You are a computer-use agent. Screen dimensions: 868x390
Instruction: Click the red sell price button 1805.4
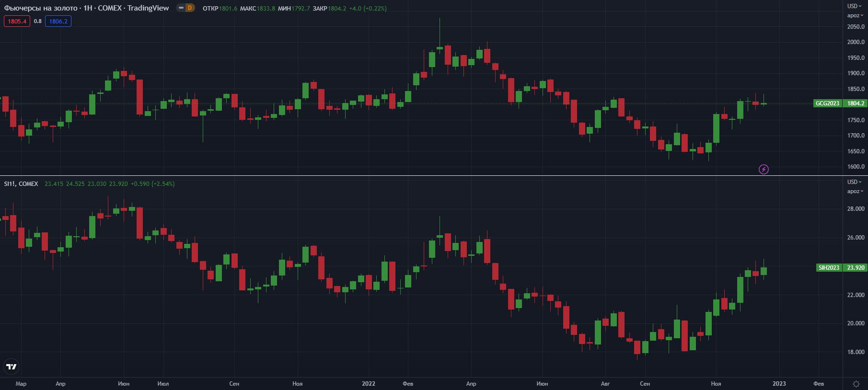click(17, 21)
